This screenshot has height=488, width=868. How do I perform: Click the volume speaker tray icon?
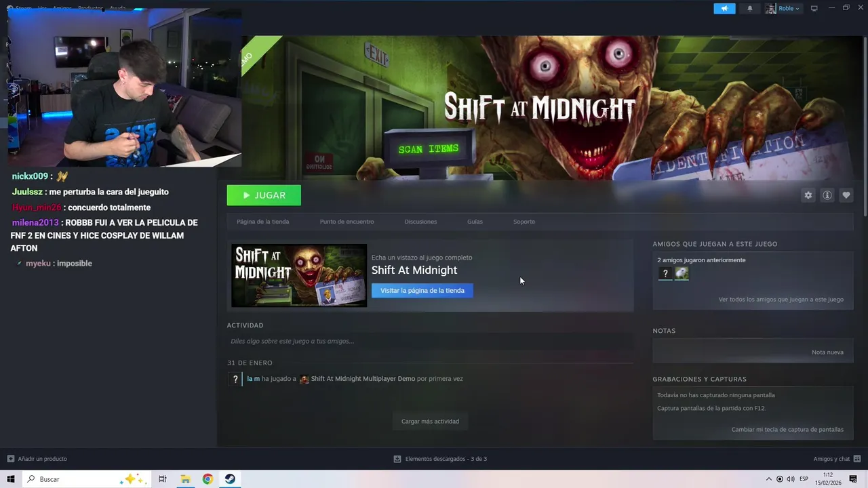[x=791, y=479]
